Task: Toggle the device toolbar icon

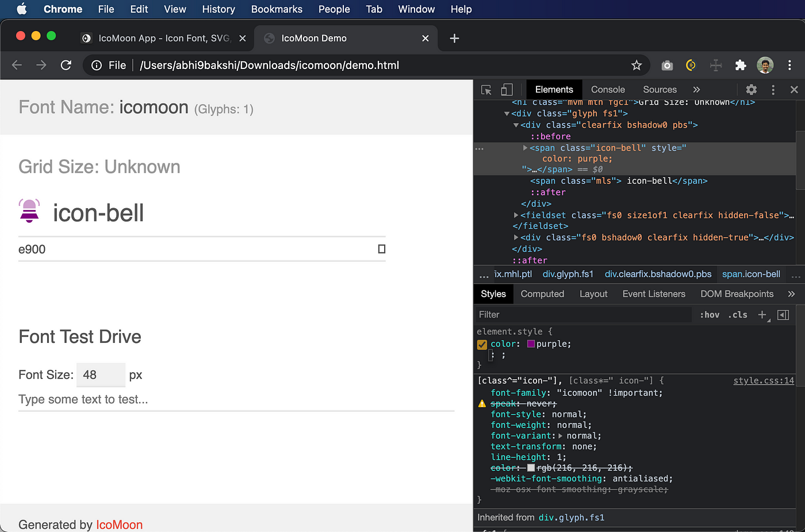Action: point(507,90)
